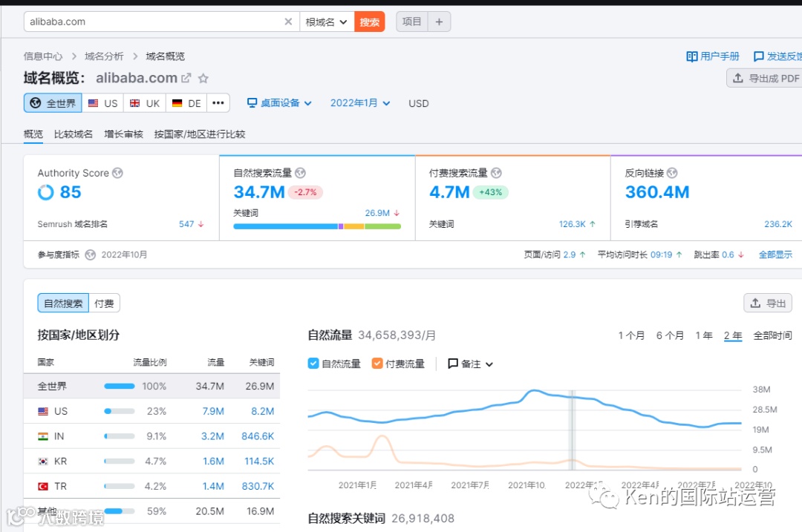Open 付费搜索流量 info globe icon

coord(496,173)
